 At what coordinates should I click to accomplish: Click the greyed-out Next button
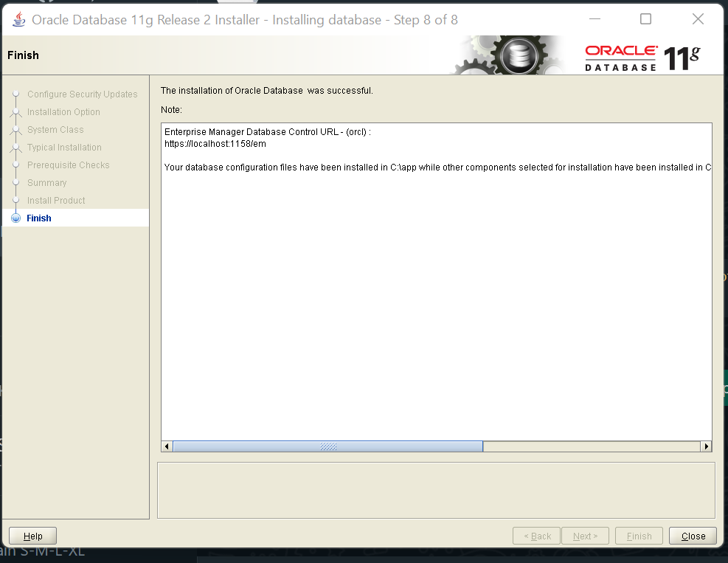tap(585, 536)
